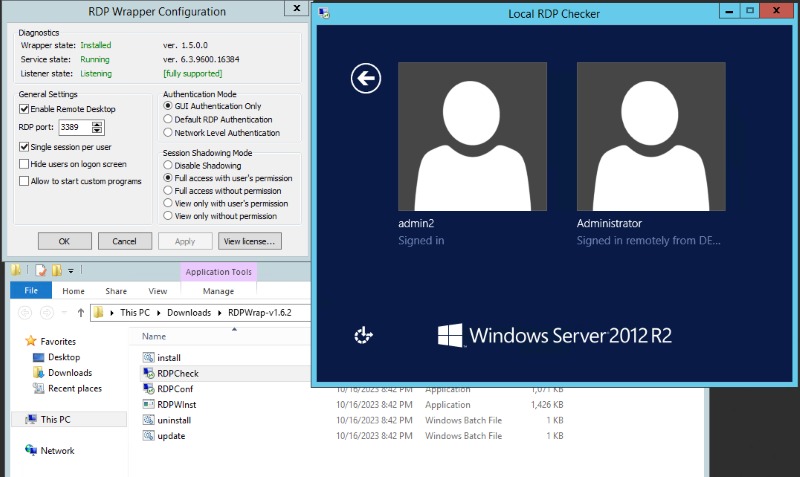Increase RDP port with spinner up arrow
Image resolution: width=800 pixels, height=477 pixels.
click(97, 124)
